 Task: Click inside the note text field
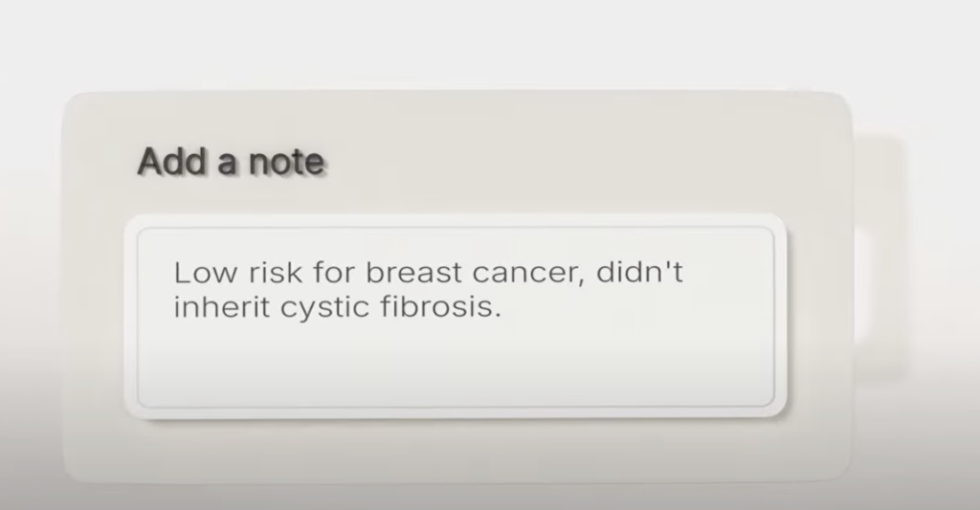tap(456, 318)
